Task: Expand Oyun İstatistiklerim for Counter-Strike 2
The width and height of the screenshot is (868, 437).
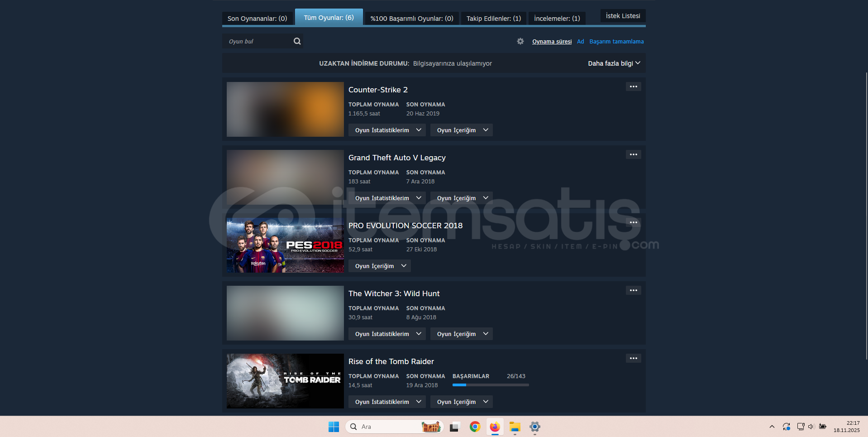Action: (x=387, y=130)
